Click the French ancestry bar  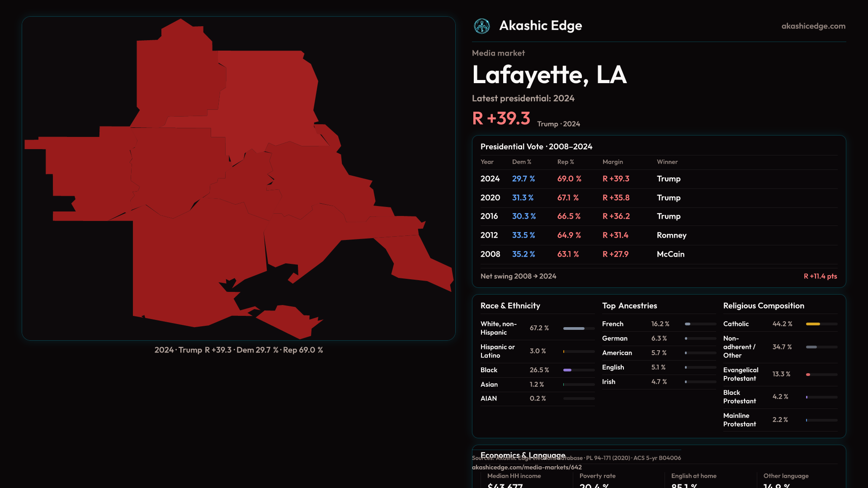click(x=688, y=324)
